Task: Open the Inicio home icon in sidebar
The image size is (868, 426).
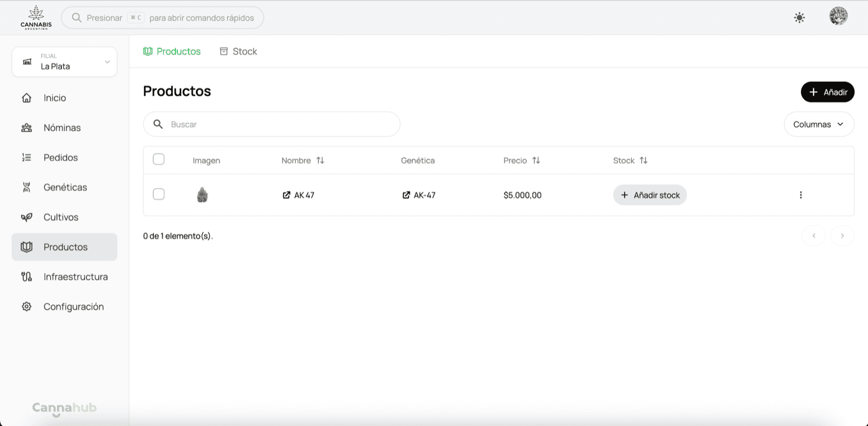Action: (x=27, y=97)
